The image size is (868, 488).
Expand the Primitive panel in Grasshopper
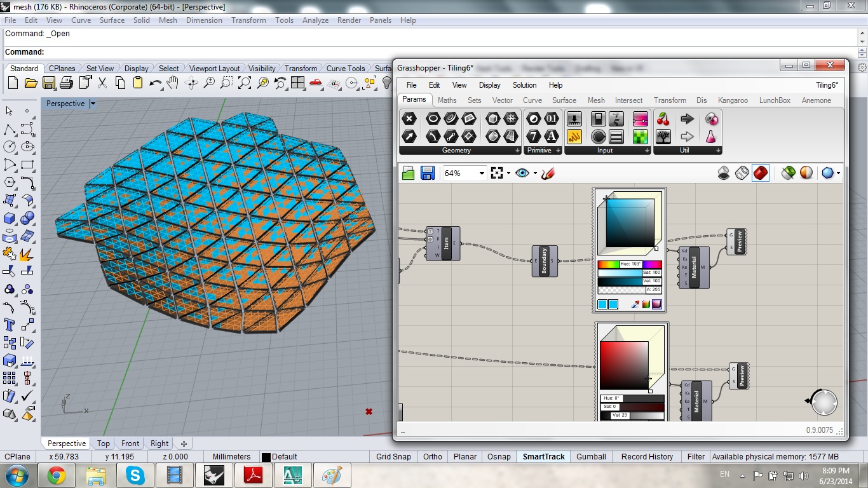[x=558, y=151]
